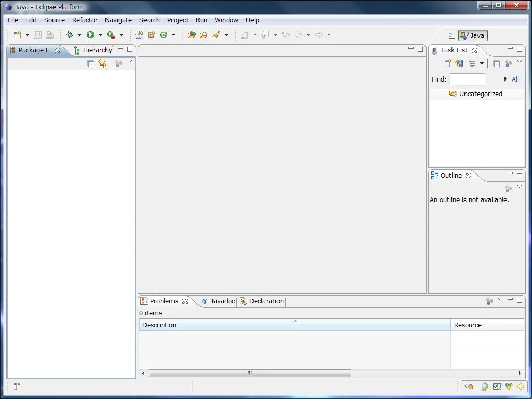
Task: Open the Run configurations dropdown arrow
Action: [100, 35]
